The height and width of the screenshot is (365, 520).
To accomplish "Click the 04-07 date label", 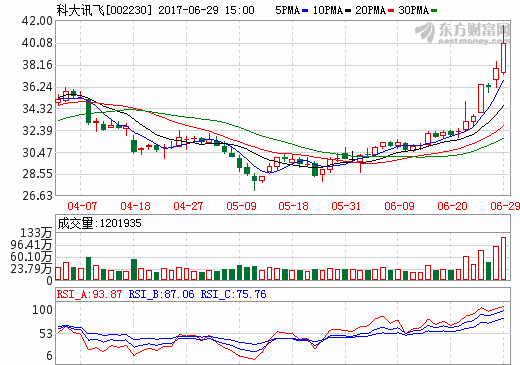I will coord(82,206).
